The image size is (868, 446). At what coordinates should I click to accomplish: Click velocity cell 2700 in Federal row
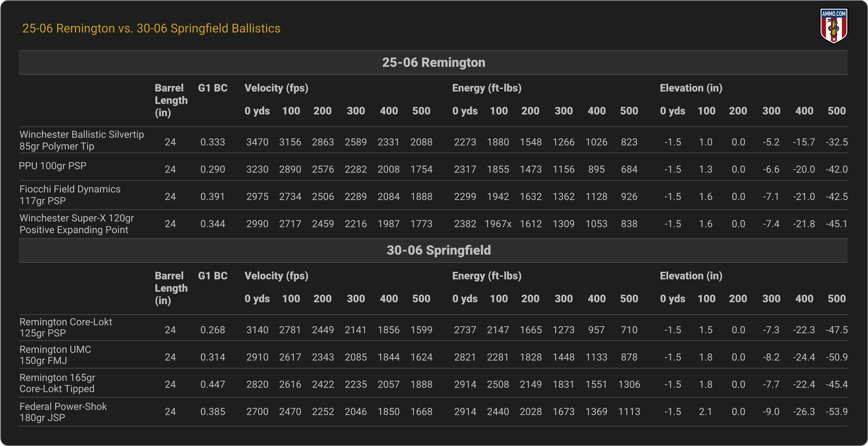coord(257,412)
